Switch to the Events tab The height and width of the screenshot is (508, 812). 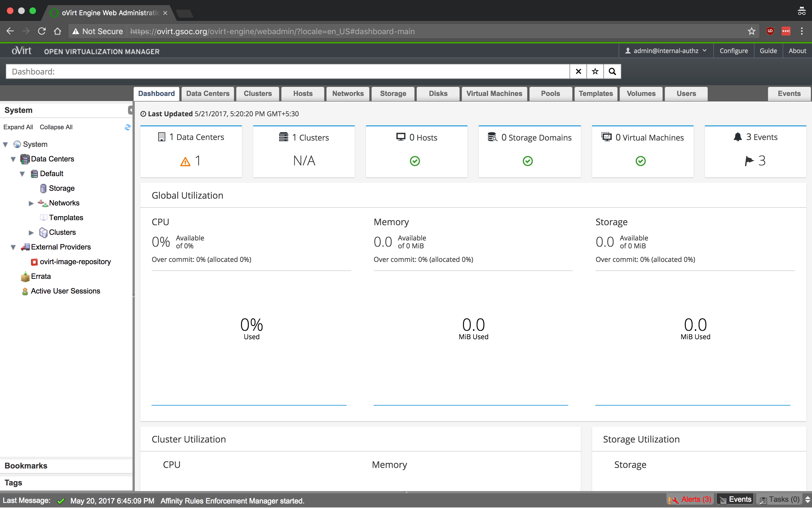pos(789,94)
